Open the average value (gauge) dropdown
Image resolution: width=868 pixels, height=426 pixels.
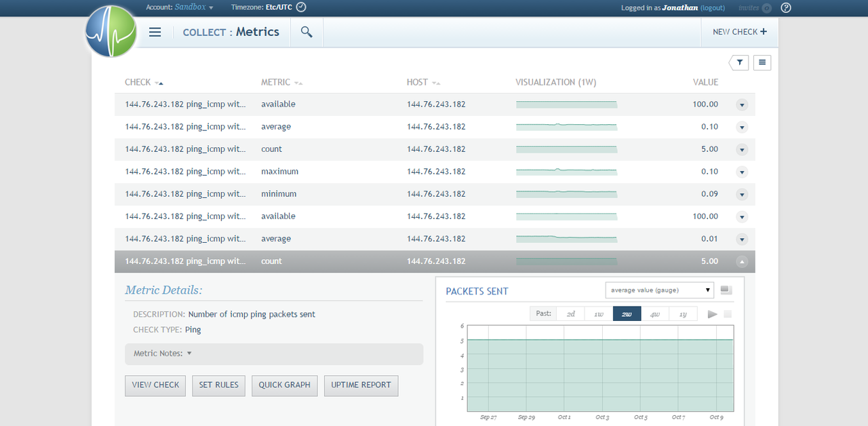(659, 290)
